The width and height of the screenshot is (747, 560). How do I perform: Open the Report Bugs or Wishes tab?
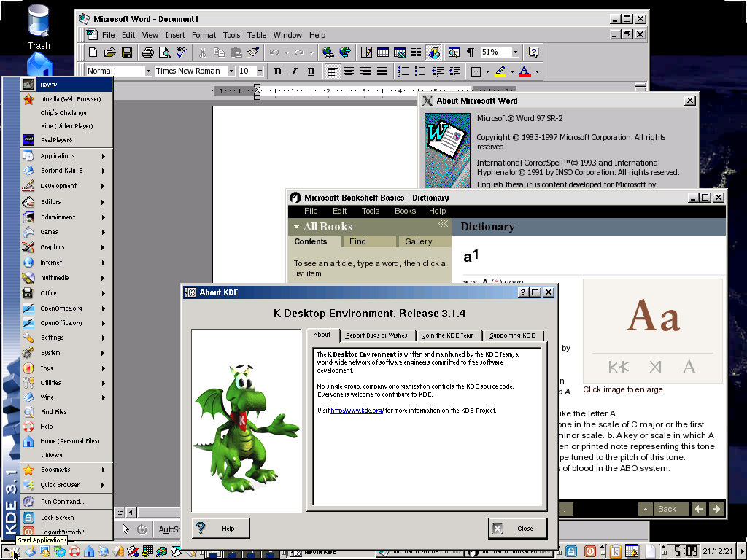(x=376, y=335)
